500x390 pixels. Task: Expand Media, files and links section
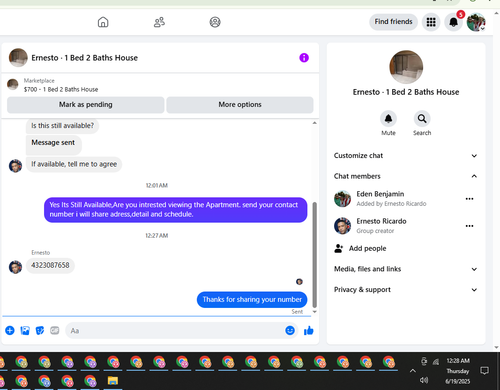[x=406, y=269]
